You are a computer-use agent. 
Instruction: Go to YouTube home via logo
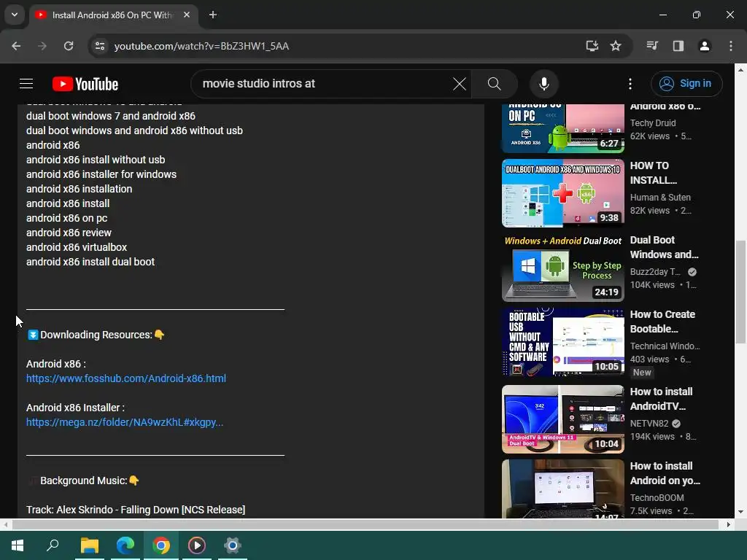pyautogui.click(x=85, y=84)
